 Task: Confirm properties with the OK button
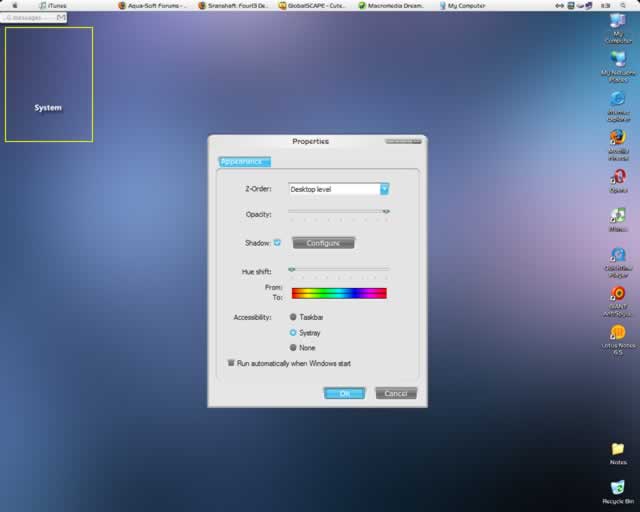click(x=344, y=393)
